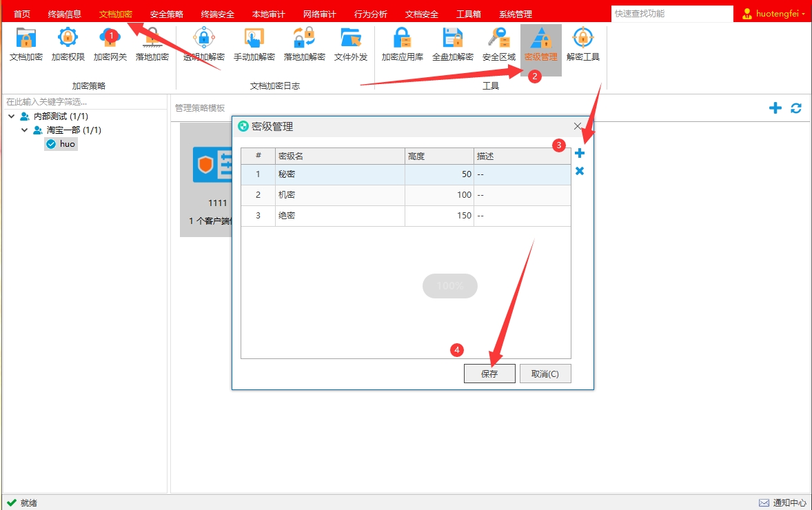The width and height of the screenshot is (812, 510).
Task: Open 透明加解密 log
Action: tap(203, 45)
